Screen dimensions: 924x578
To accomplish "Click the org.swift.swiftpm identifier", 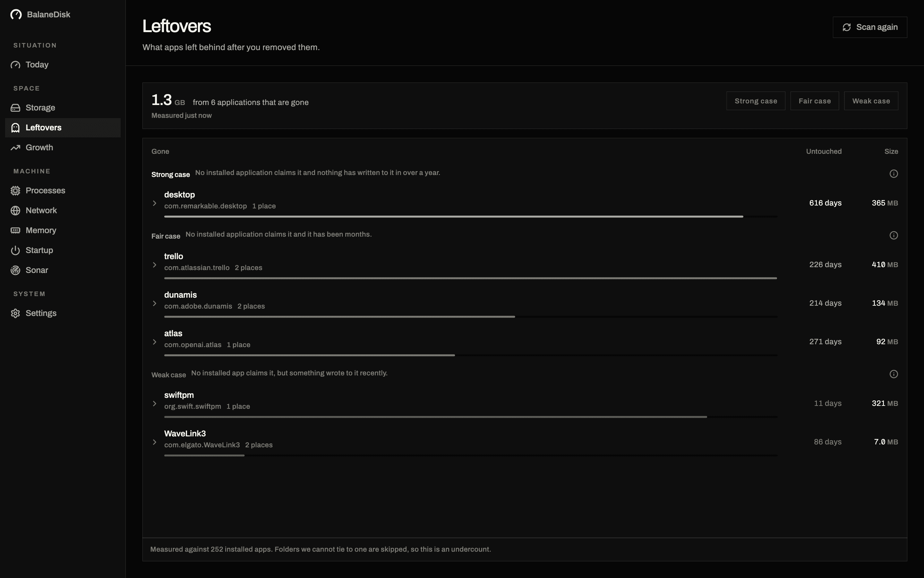I will click(193, 406).
